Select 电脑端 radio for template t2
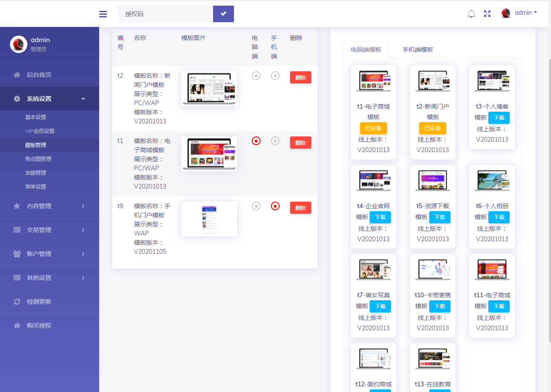The image size is (551, 392). (256, 76)
